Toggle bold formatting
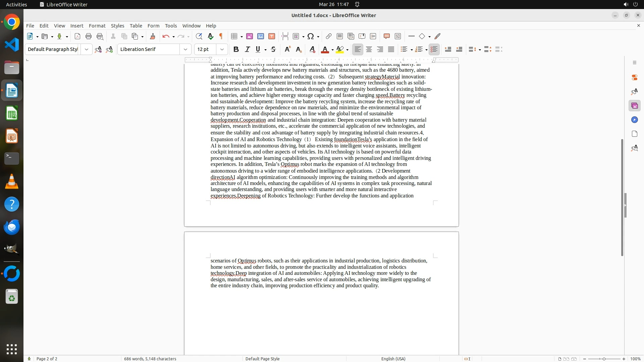Viewport: 644px width, 362px height. click(236, 50)
